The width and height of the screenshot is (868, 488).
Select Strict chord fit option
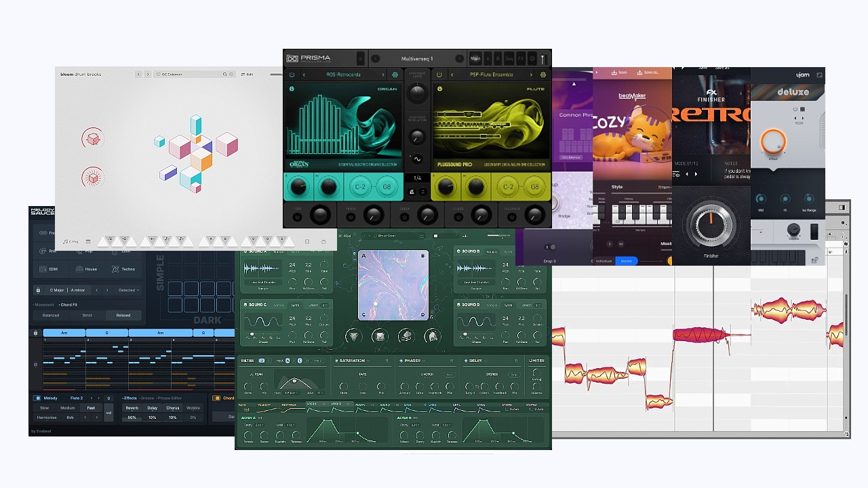[x=87, y=315]
